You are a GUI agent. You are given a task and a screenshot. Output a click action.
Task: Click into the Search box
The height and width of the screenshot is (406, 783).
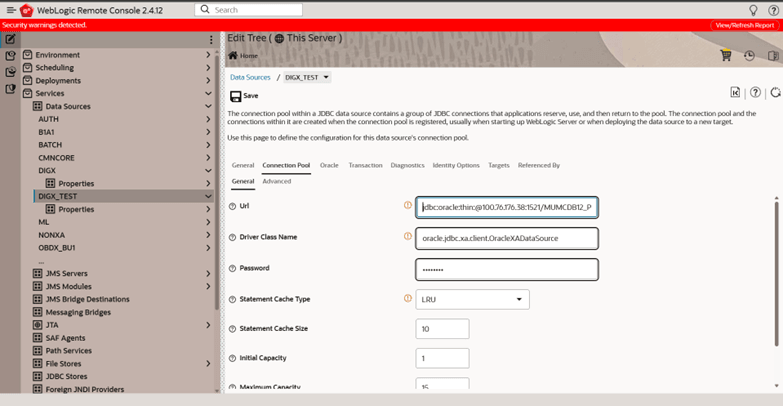coord(248,9)
